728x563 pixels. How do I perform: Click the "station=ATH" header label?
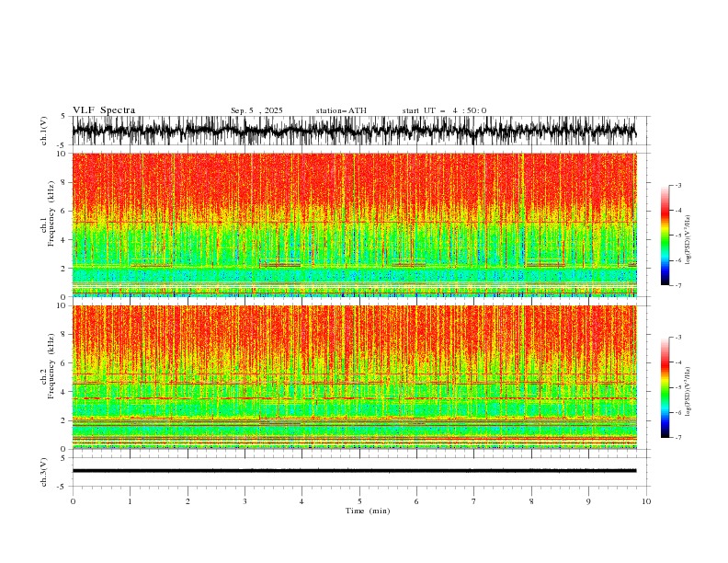click(x=341, y=110)
